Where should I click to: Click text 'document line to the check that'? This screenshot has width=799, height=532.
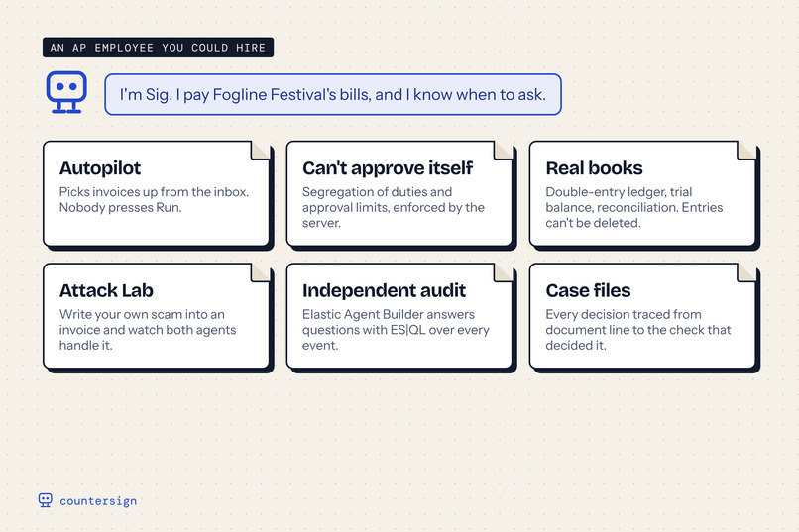tap(638, 329)
